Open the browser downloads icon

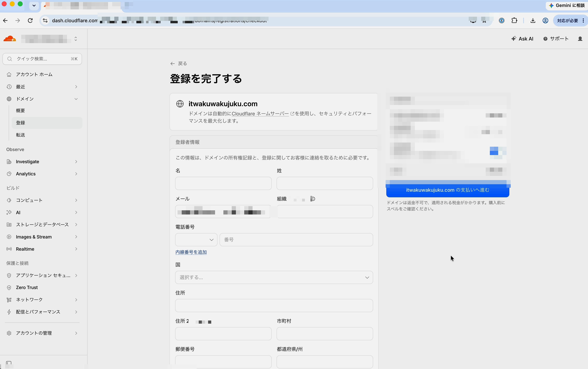click(533, 21)
